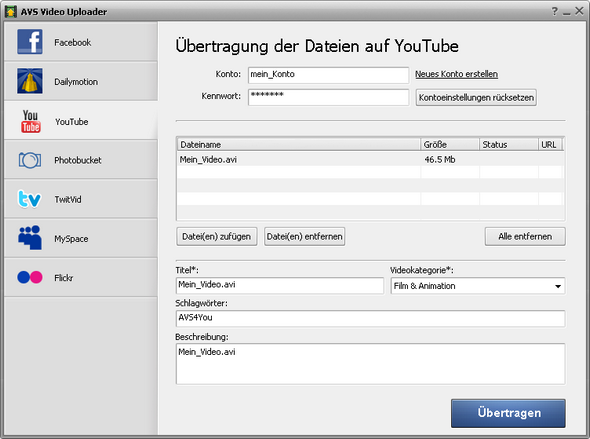Click Datei(en) zufügen button
This screenshot has height=439, width=590.
tap(217, 237)
